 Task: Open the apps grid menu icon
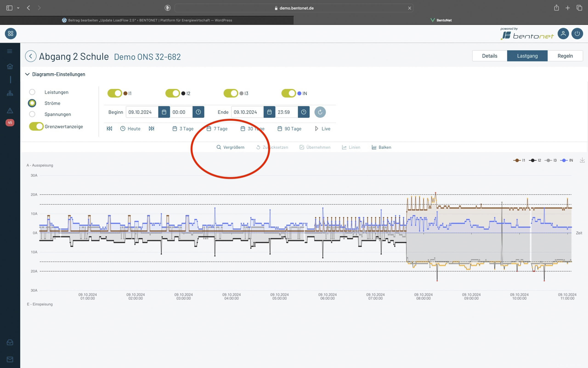[x=11, y=34]
